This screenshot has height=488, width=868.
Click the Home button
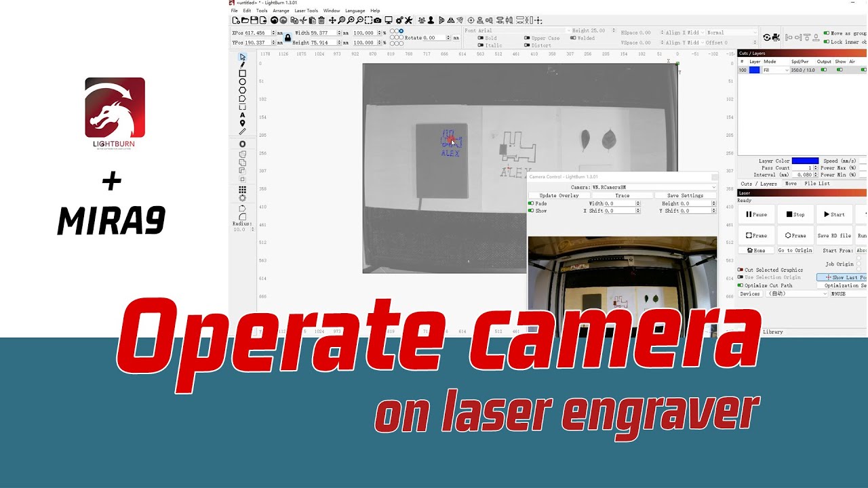pos(755,250)
